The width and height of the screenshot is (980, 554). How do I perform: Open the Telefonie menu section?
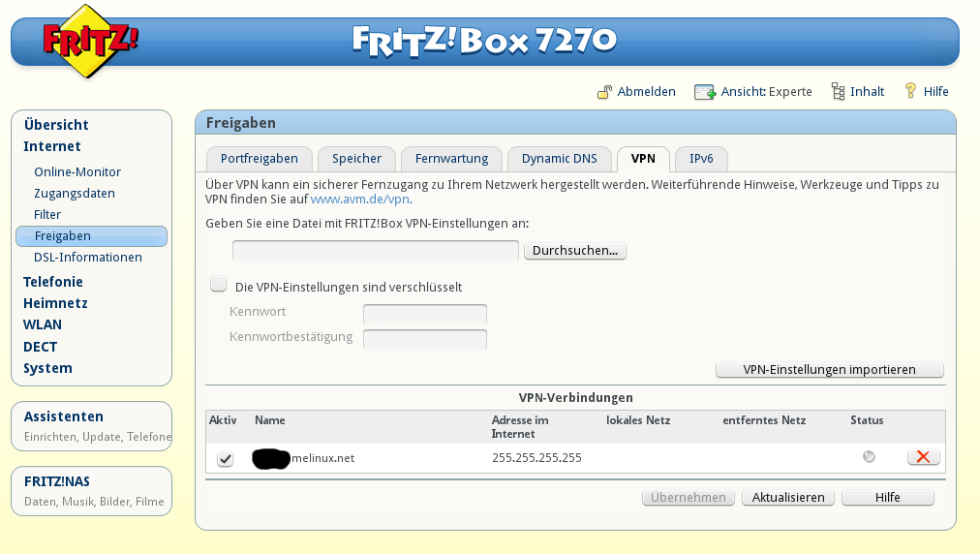coord(53,282)
